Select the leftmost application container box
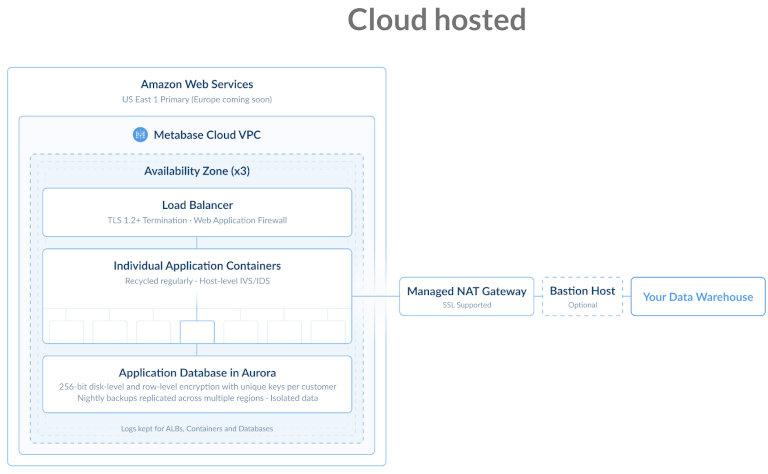 [x=66, y=332]
